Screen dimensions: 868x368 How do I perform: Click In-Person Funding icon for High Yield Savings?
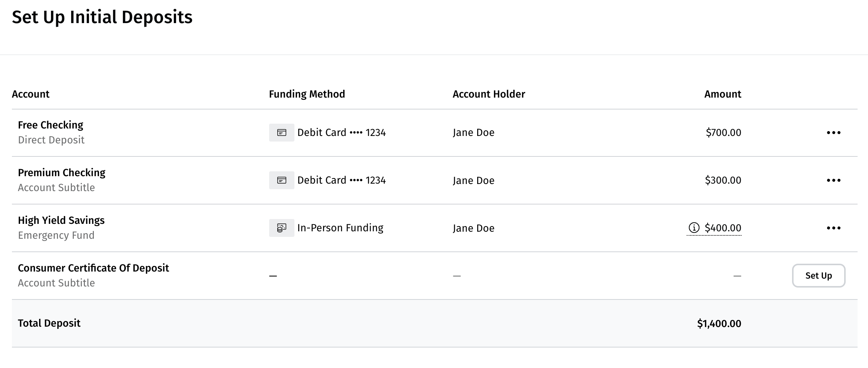(282, 228)
